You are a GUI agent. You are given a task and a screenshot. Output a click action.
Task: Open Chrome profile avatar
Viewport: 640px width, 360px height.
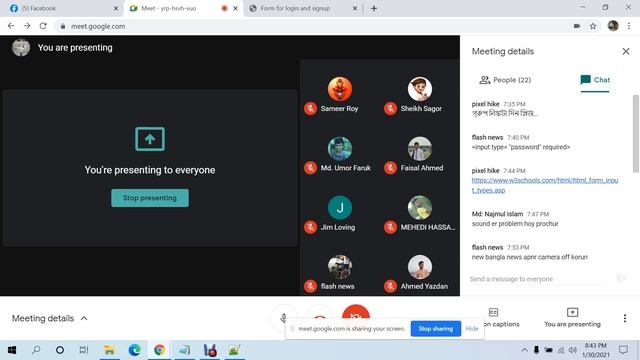[x=613, y=26]
